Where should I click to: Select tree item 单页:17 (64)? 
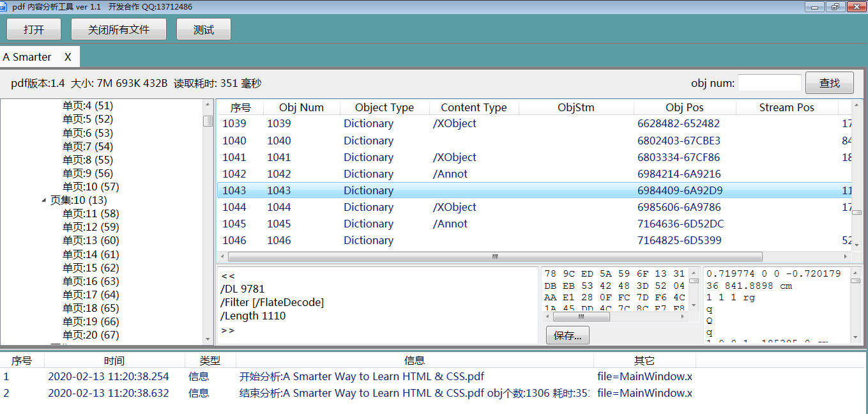[x=91, y=295]
